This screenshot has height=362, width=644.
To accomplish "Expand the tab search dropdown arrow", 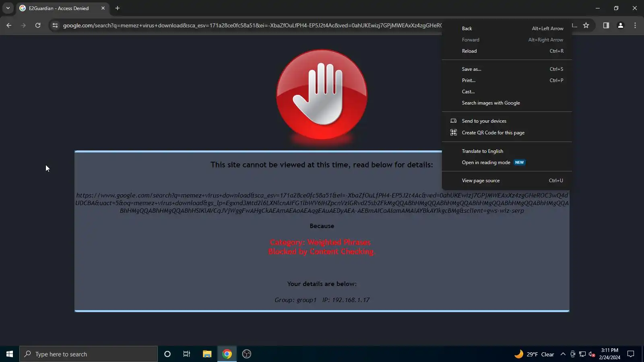I will pos(8,8).
